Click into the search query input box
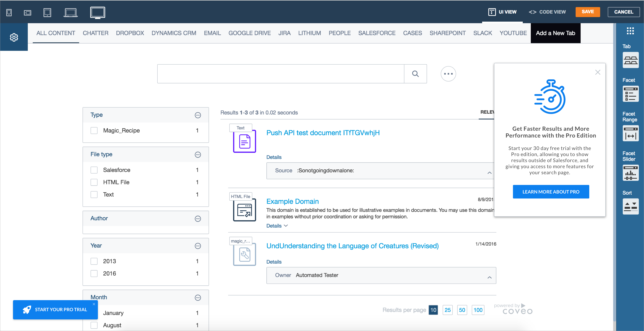This screenshot has height=331, width=644. click(x=280, y=74)
